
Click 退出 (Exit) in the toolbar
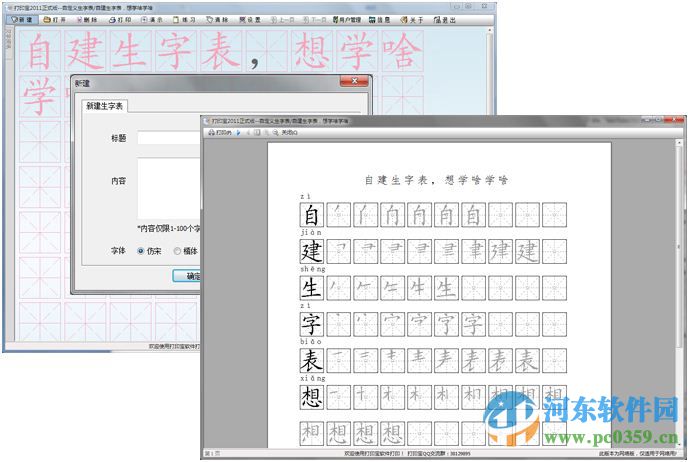click(445, 20)
